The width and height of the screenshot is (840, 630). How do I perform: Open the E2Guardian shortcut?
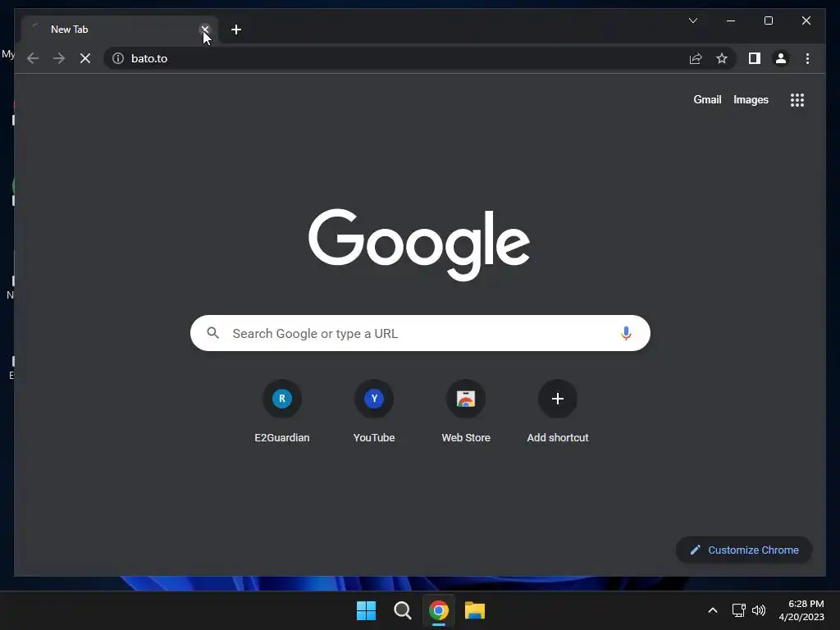[282, 412]
